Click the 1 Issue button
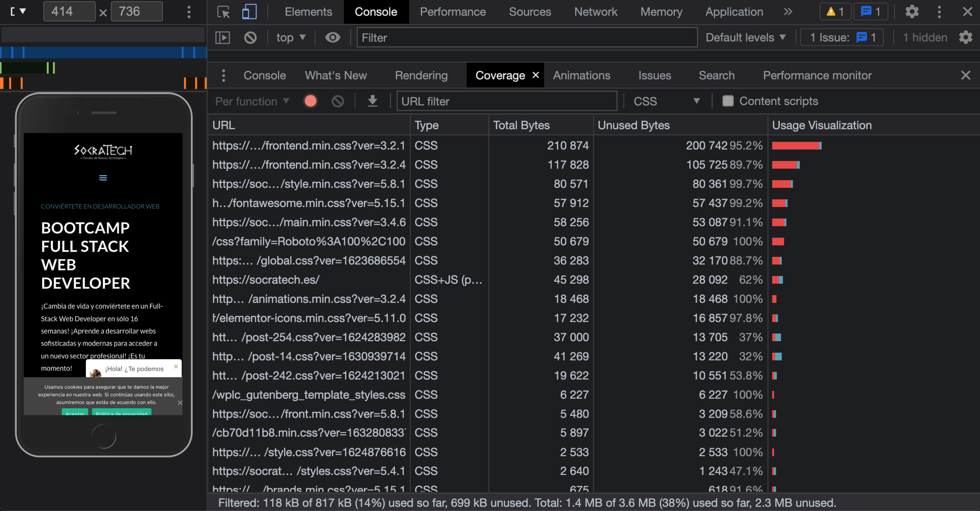This screenshot has height=511, width=980. 842,38
